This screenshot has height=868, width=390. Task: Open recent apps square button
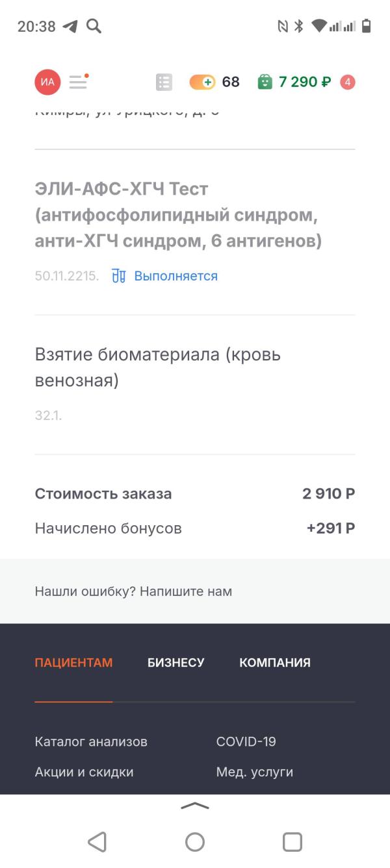292,842
